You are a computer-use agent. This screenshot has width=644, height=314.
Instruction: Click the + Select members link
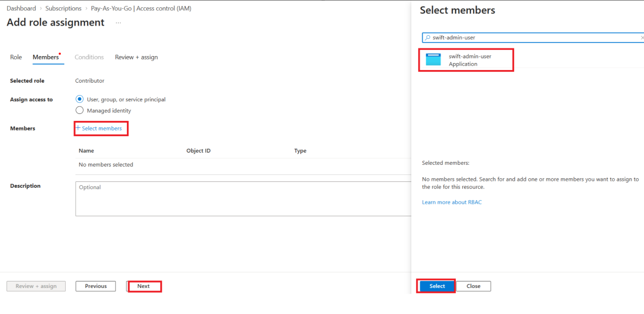coord(99,128)
